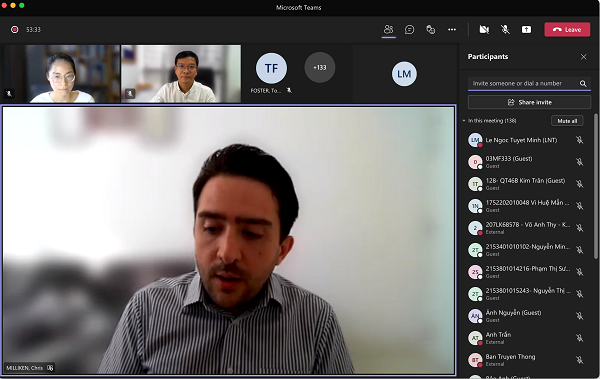Click the ÁN avatar of Ánh Nguyễn
Image resolution: width=600 pixels, height=379 pixels.
475,316
